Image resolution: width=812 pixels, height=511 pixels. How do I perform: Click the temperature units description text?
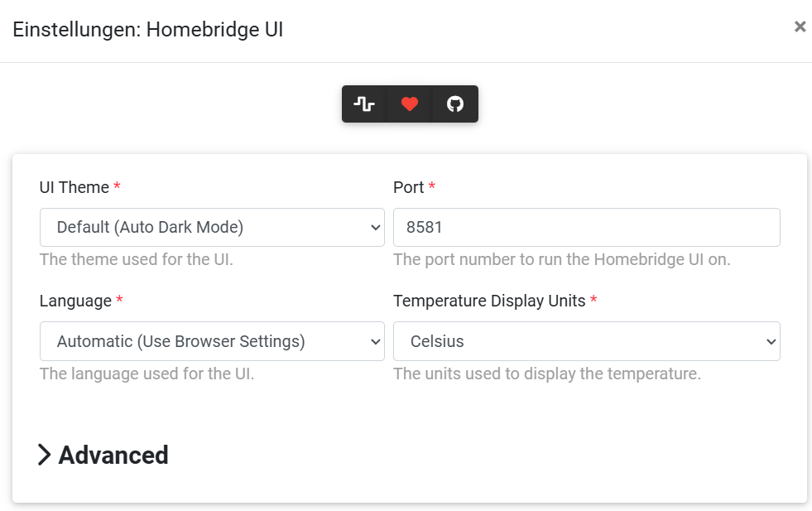(546, 374)
